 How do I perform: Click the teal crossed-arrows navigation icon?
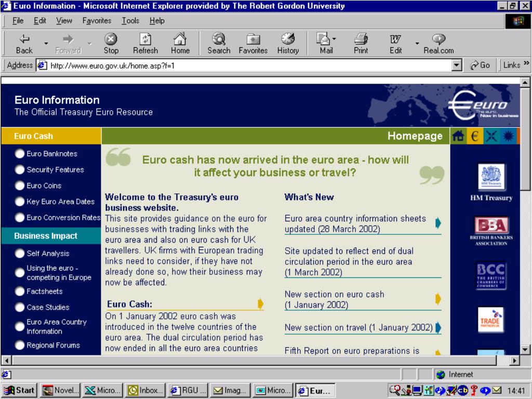pyautogui.click(x=491, y=136)
